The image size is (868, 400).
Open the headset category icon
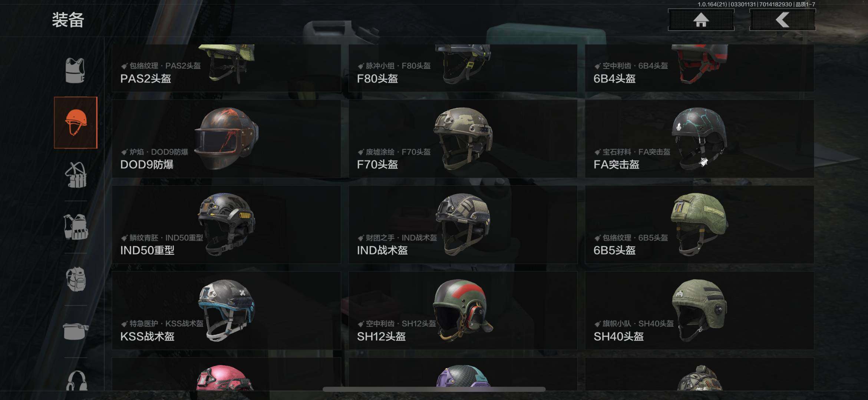[x=76, y=380]
